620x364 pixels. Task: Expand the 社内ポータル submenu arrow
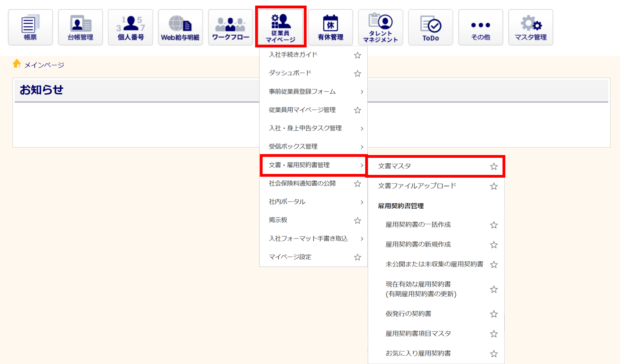[x=362, y=202]
